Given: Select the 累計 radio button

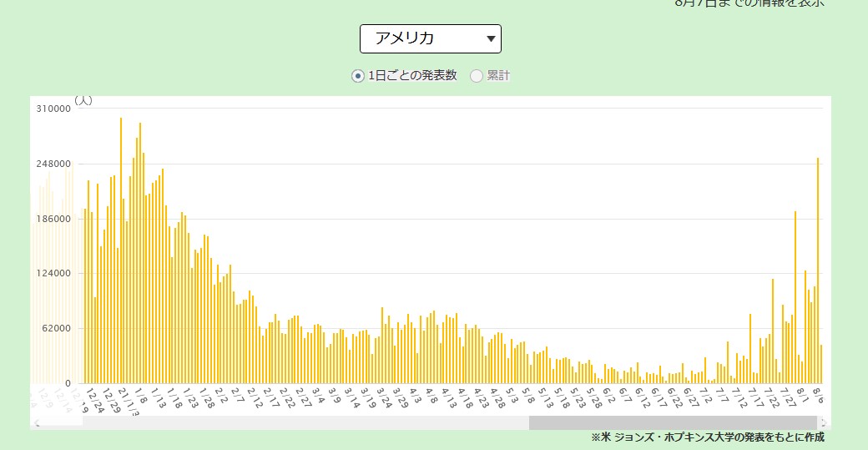Looking at the screenshot, I should coord(477,76).
